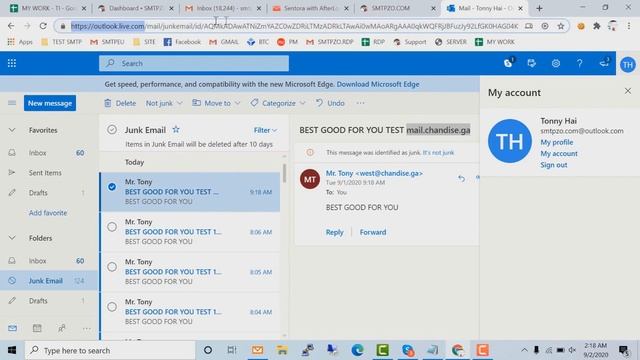
Task: Open the Filter dropdown
Action: [x=265, y=130]
